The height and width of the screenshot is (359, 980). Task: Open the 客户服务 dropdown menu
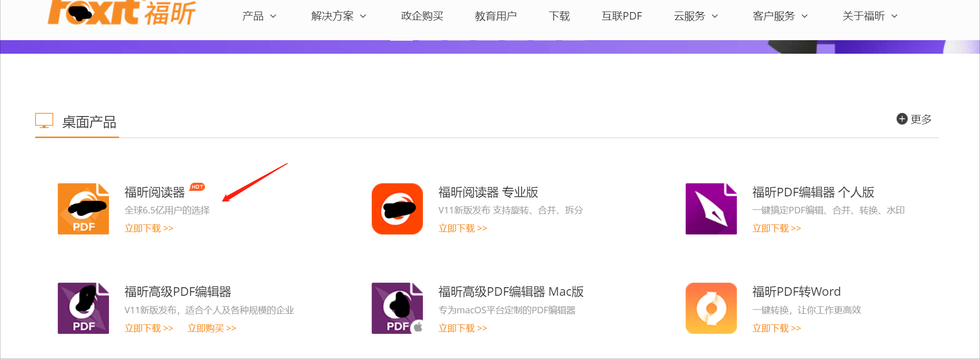point(780,16)
